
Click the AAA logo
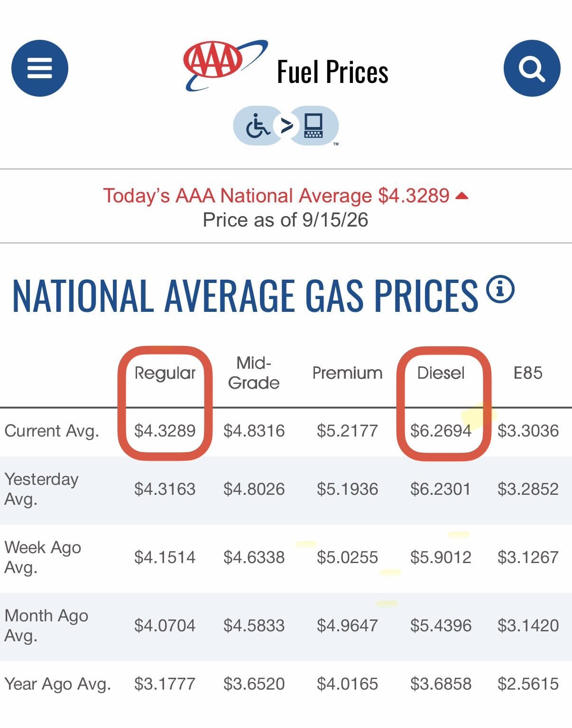pyautogui.click(x=225, y=65)
